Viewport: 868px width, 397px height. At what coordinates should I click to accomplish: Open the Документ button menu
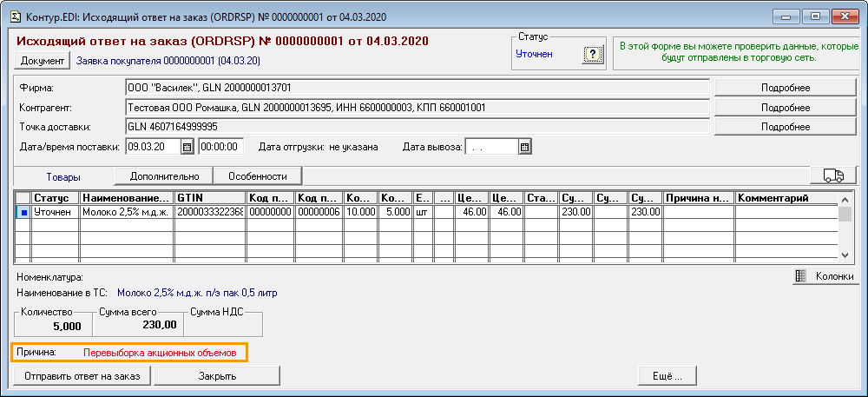pyautogui.click(x=43, y=61)
